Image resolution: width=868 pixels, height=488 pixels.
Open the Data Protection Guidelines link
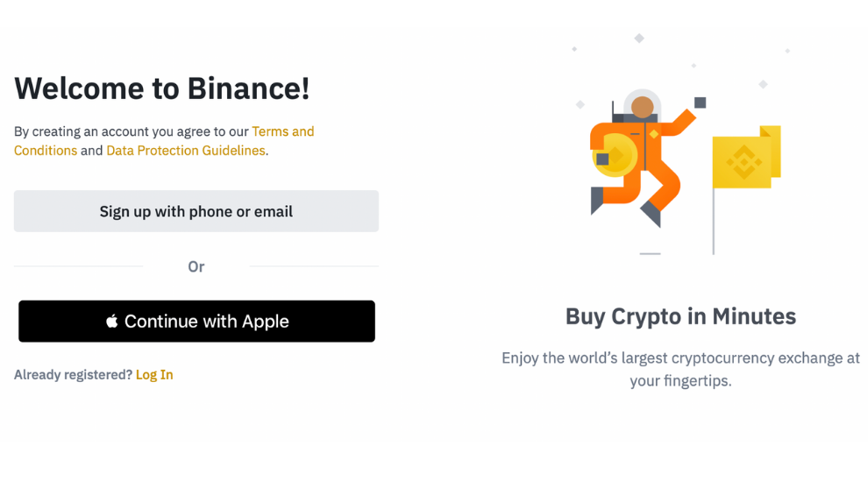click(x=185, y=151)
